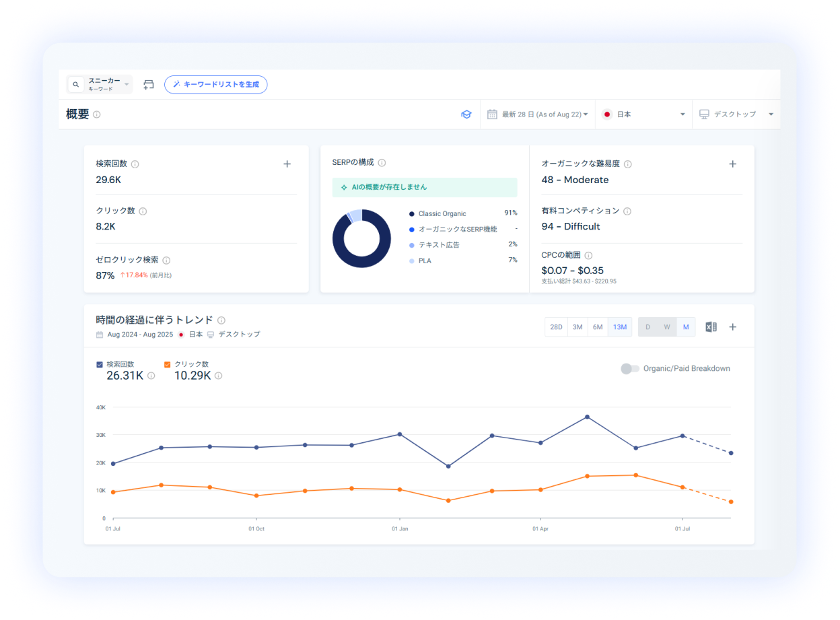Open the 日本 country dropdown

tap(645, 114)
